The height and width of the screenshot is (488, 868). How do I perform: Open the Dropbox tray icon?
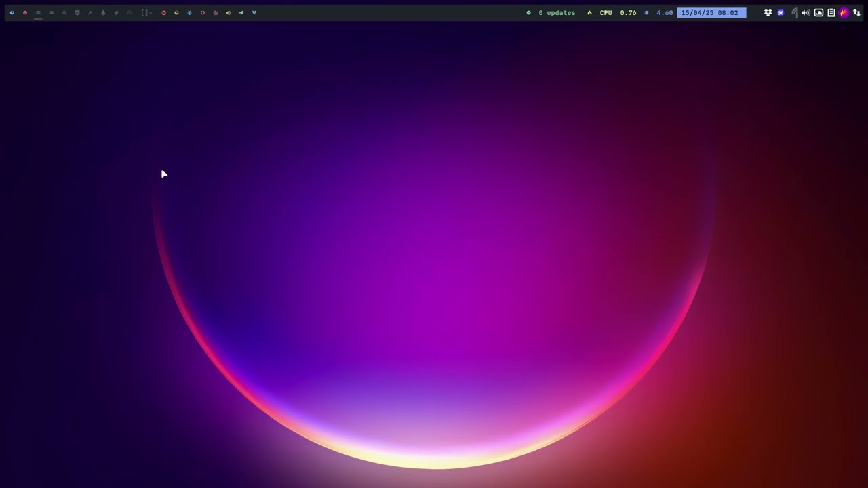pyautogui.click(x=768, y=13)
